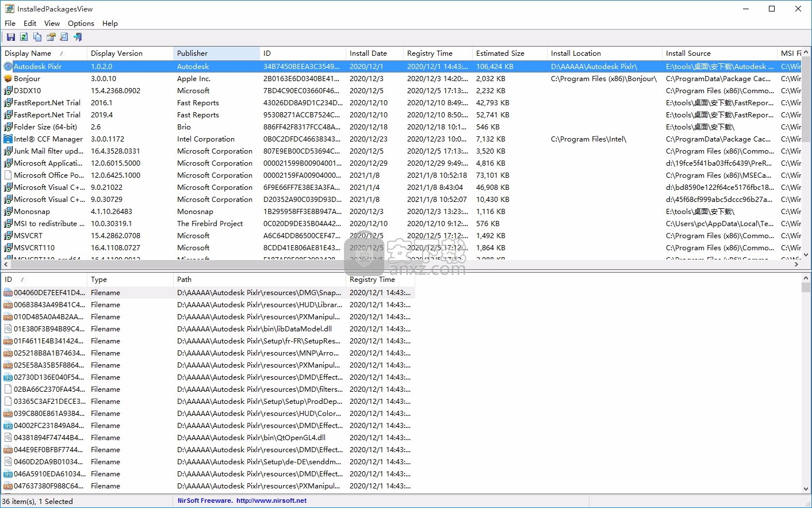Click the icon of file 01E380F3B94B89C4
The height and width of the screenshot is (508, 812).
pyautogui.click(x=8, y=329)
